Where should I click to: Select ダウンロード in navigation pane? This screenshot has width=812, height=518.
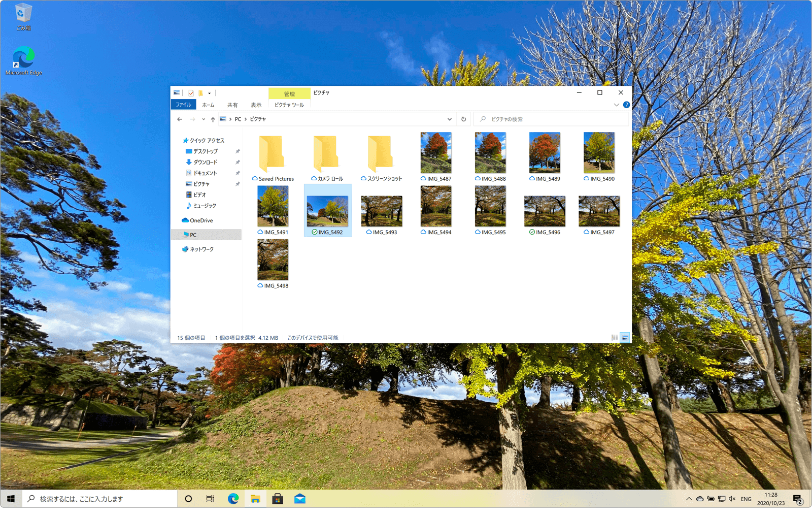[205, 163]
